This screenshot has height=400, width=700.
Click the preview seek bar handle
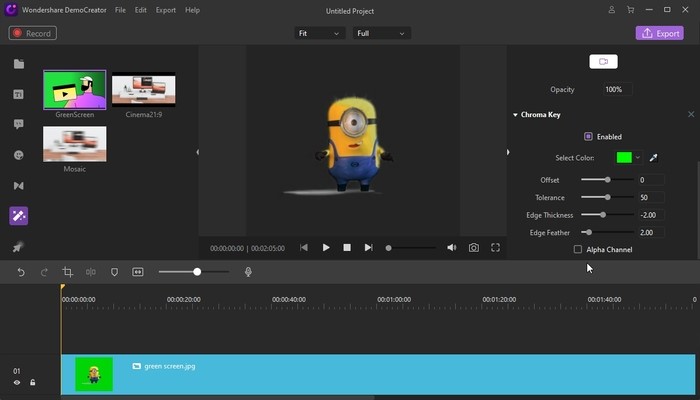click(388, 248)
